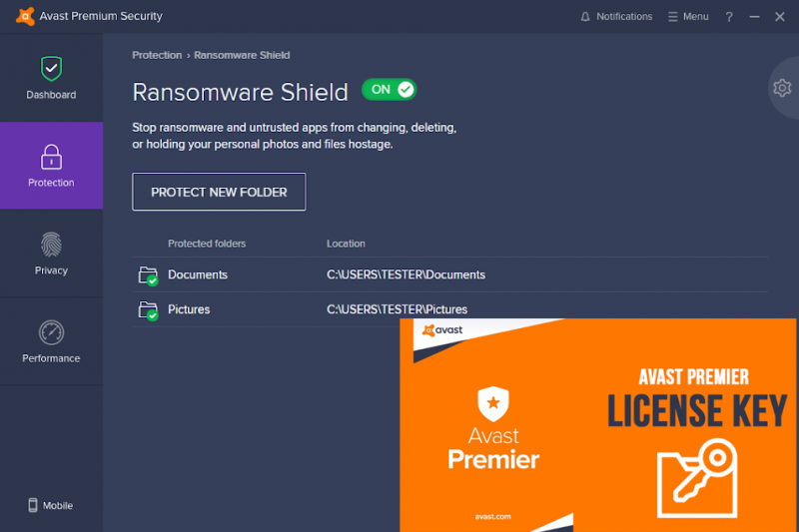Select the Protection lock icon
Screen dimensions: 799x532
51,157
